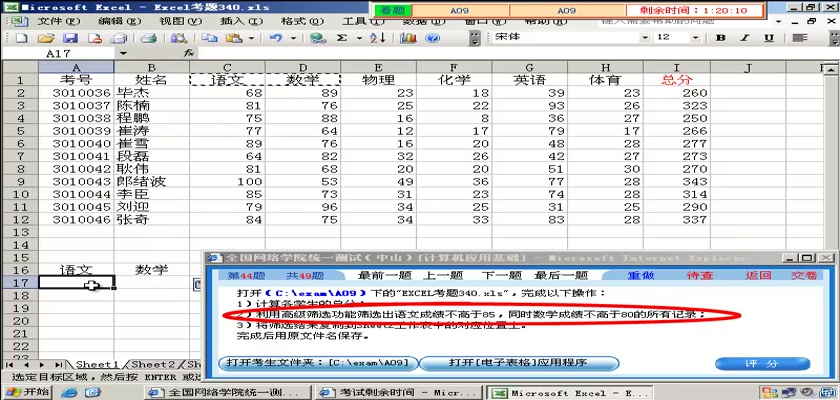The height and width of the screenshot is (400, 840).
Task: Click the Insert Hyperlink globe icon
Action: [x=318, y=38]
